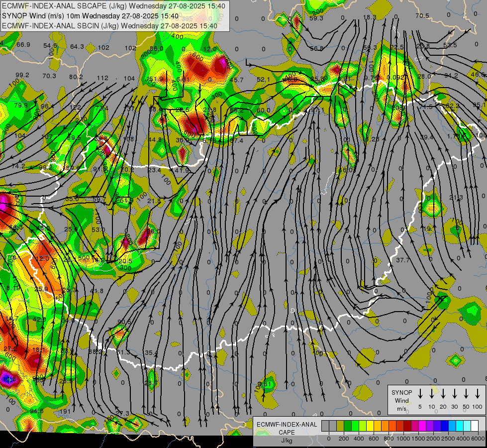The height and width of the screenshot is (448, 487).
Task: Pick the olive swatch in the CAPE legend
Action: click(340, 426)
